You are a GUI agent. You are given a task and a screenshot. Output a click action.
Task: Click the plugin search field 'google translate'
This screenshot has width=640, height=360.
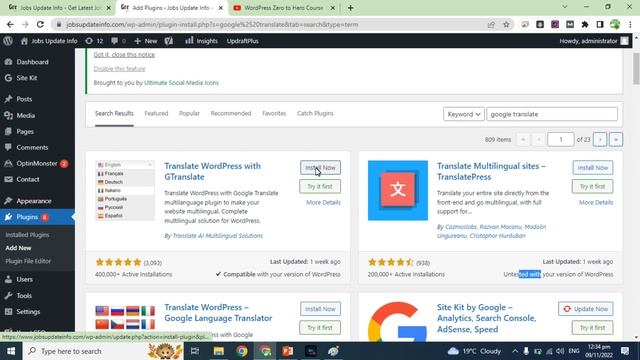pyautogui.click(x=552, y=114)
